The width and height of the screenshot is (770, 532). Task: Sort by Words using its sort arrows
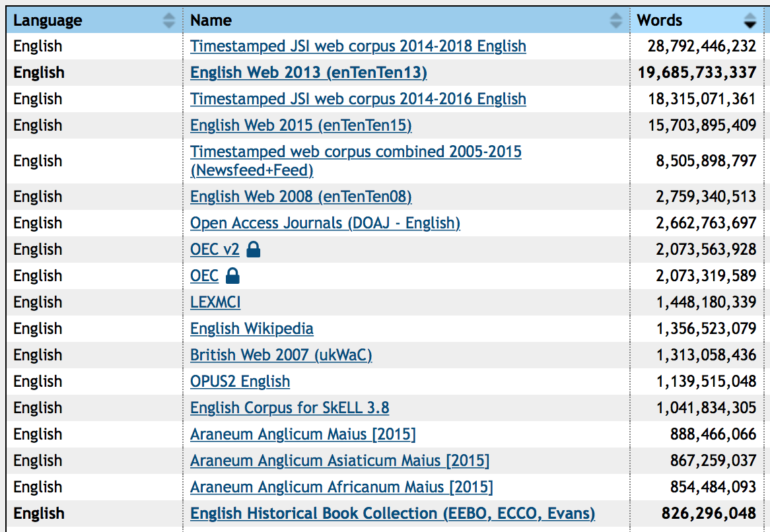point(750,20)
